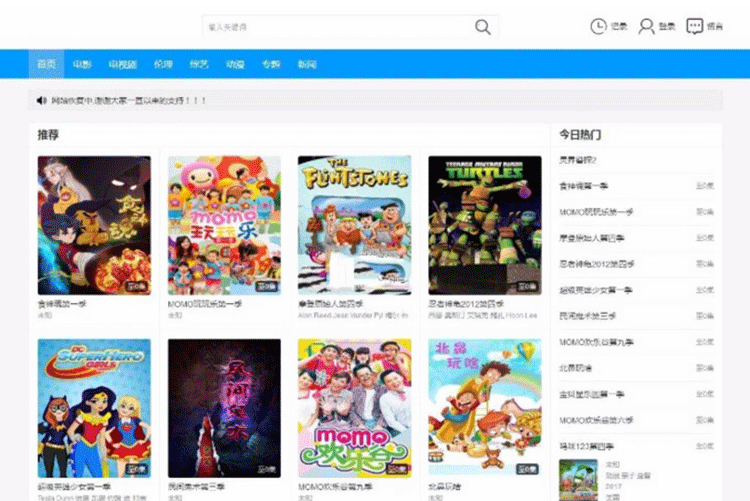Viewport: 750px width, 501px height.
Task: Open Teenage Mutant Ninja Turtles poster
Action: pyautogui.click(x=485, y=225)
